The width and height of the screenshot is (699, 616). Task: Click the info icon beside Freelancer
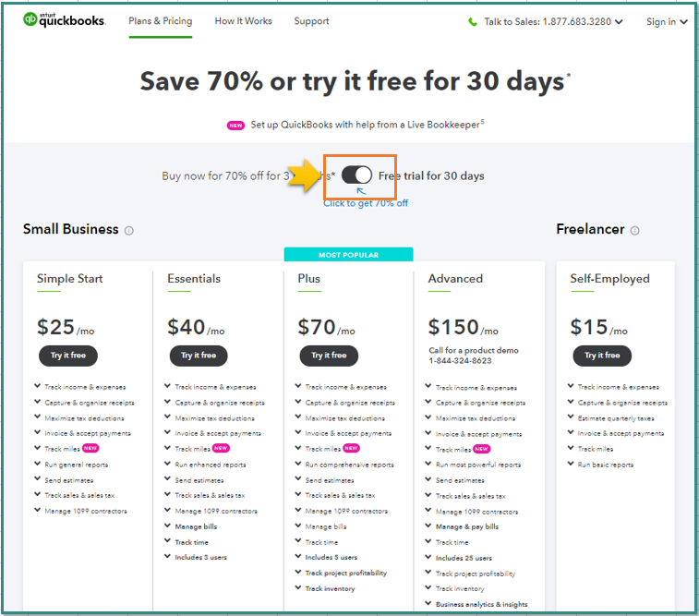coord(635,231)
